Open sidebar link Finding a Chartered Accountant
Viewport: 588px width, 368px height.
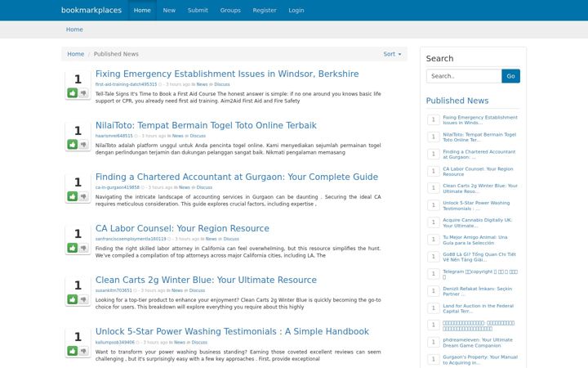click(x=479, y=155)
